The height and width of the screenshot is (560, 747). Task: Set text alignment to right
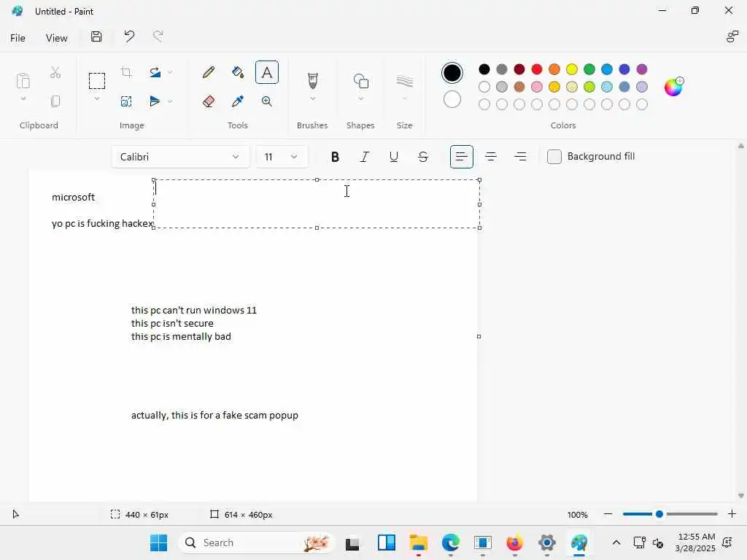pyautogui.click(x=520, y=157)
